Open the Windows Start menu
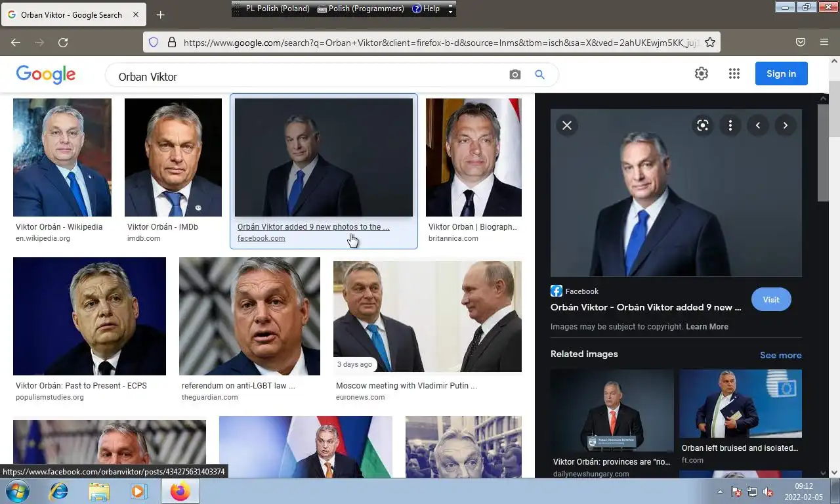Image resolution: width=840 pixels, height=504 pixels. (x=17, y=491)
